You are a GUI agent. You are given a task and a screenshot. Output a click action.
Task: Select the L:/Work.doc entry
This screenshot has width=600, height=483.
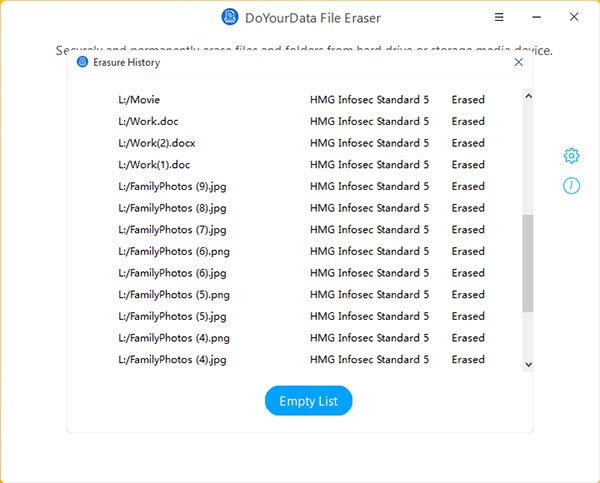[147, 121]
